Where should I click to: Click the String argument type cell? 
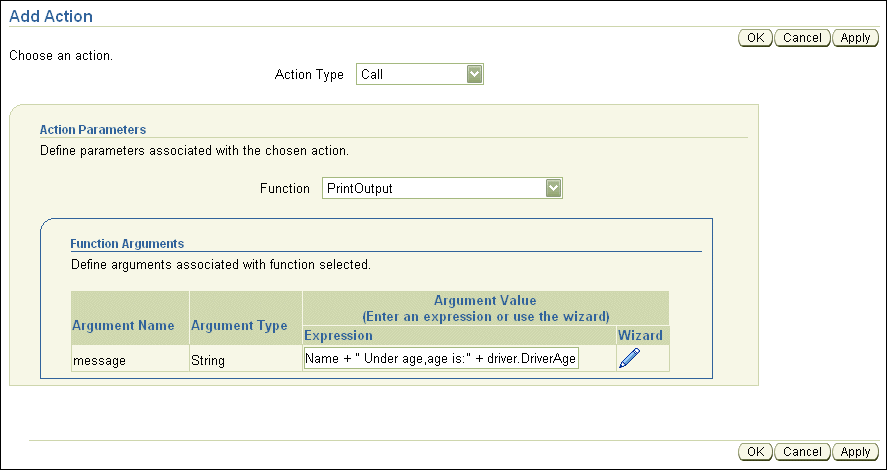pyautogui.click(x=208, y=360)
